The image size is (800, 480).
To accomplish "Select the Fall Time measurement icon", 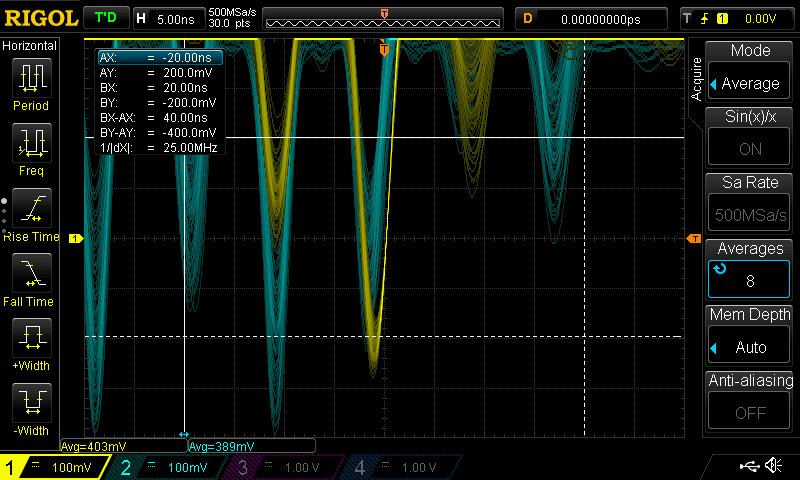I will point(32,272).
